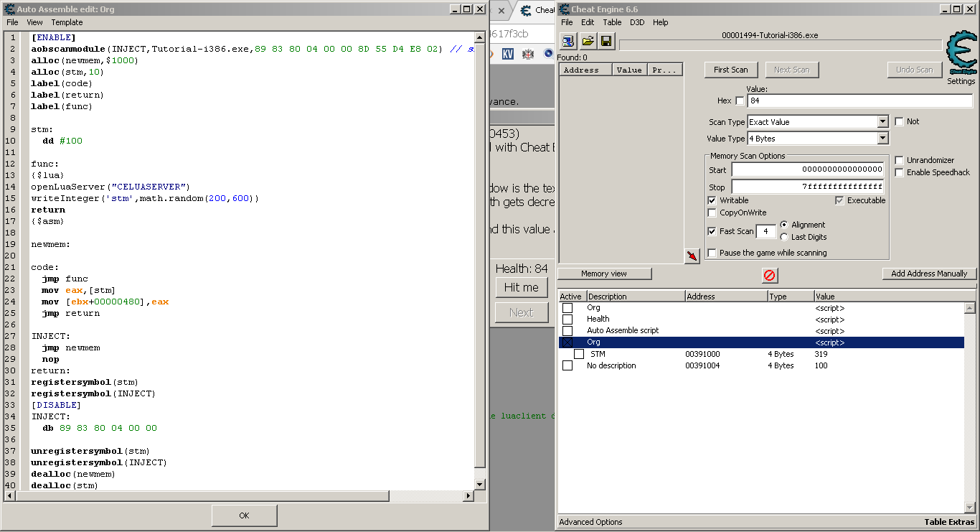Screen dimensions: 980x532
Task: Click the open cheat table folder icon
Action: tap(588, 41)
